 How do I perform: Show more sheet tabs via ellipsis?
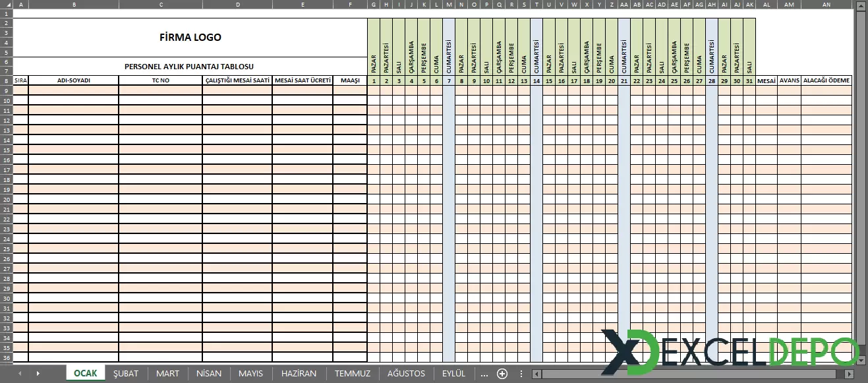tap(484, 374)
